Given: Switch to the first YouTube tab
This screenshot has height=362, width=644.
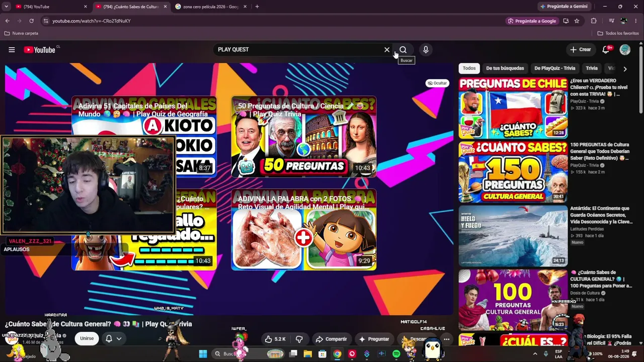Looking at the screenshot, I should [x=49, y=7].
